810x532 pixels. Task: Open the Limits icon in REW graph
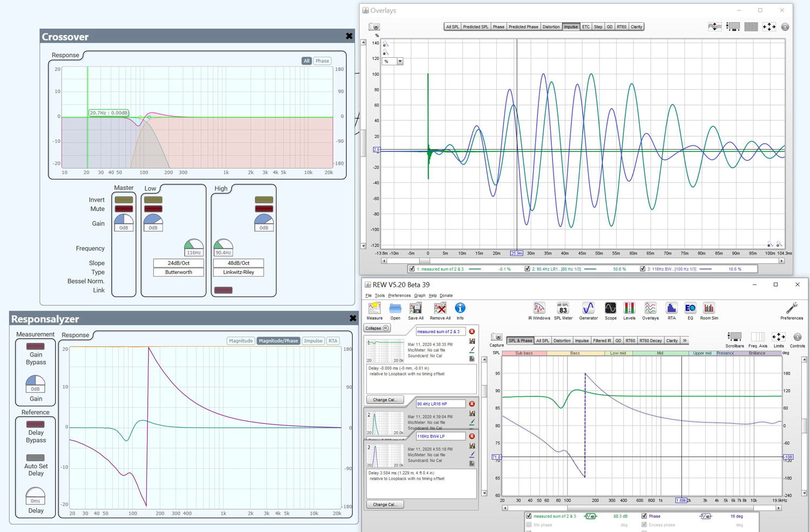(x=778, y=337)
